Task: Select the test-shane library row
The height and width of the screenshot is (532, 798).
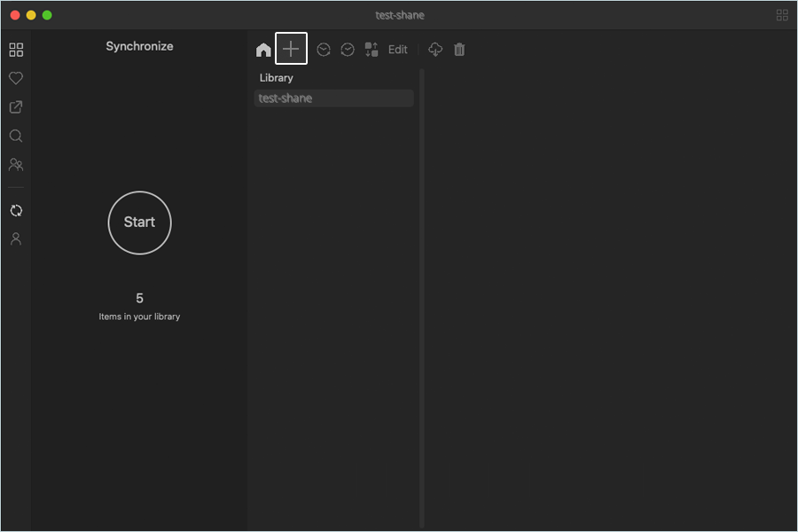Action: point(334,98)
